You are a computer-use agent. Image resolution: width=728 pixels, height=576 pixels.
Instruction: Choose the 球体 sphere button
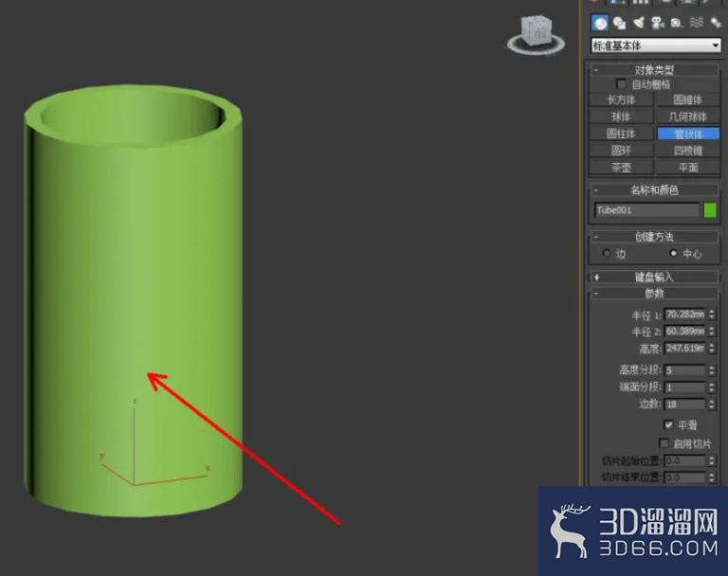pyautogui.click(x=621, y=117)
